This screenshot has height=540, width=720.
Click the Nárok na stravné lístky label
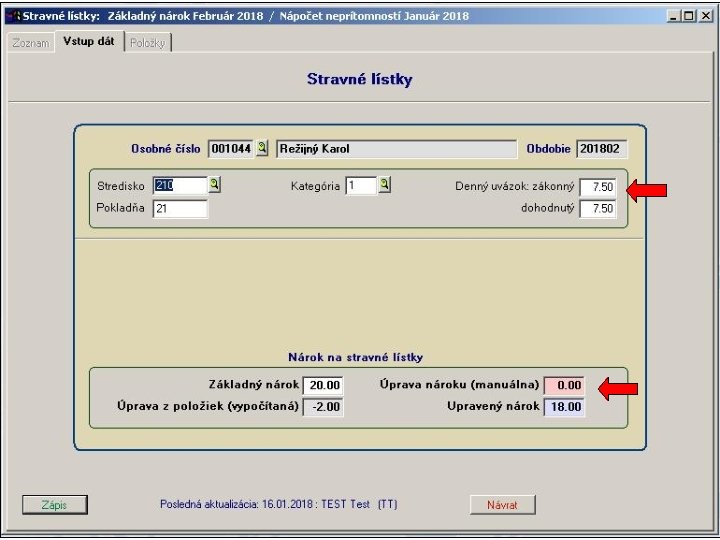click(355, 357)
